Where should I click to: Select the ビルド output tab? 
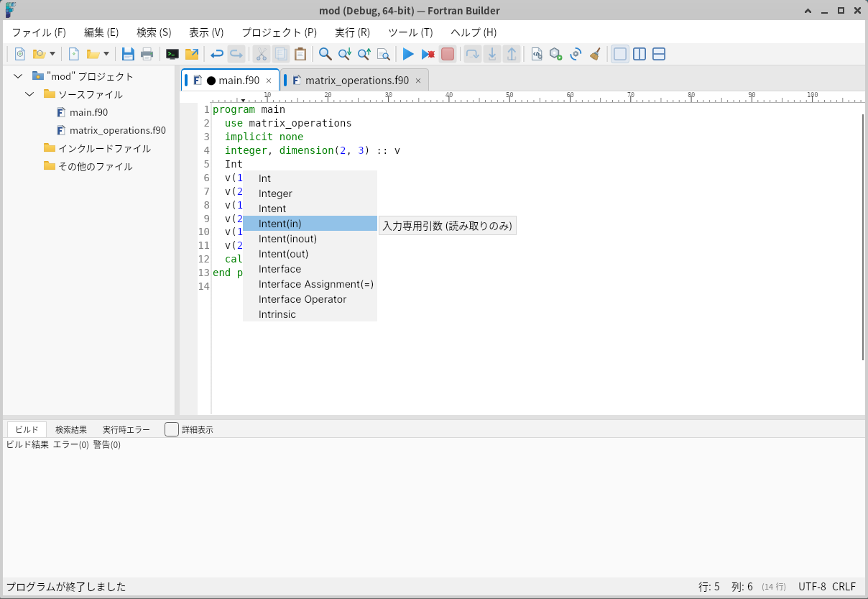click(27, 429)
